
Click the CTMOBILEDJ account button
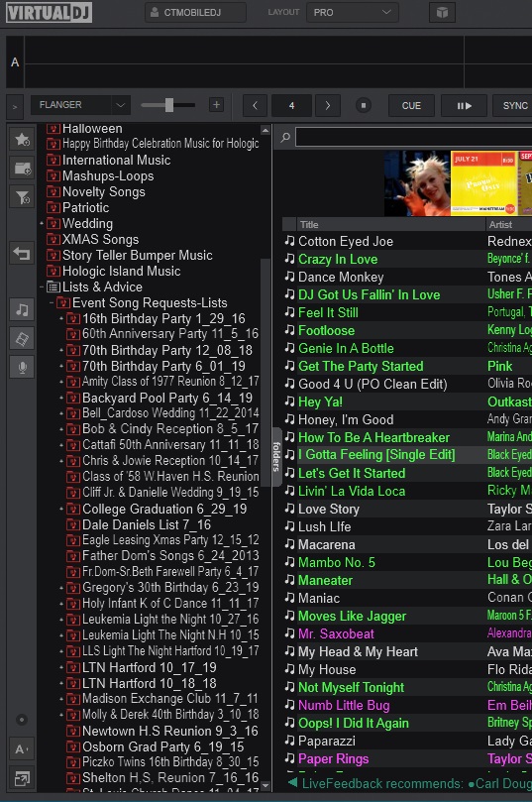(195, 12)
